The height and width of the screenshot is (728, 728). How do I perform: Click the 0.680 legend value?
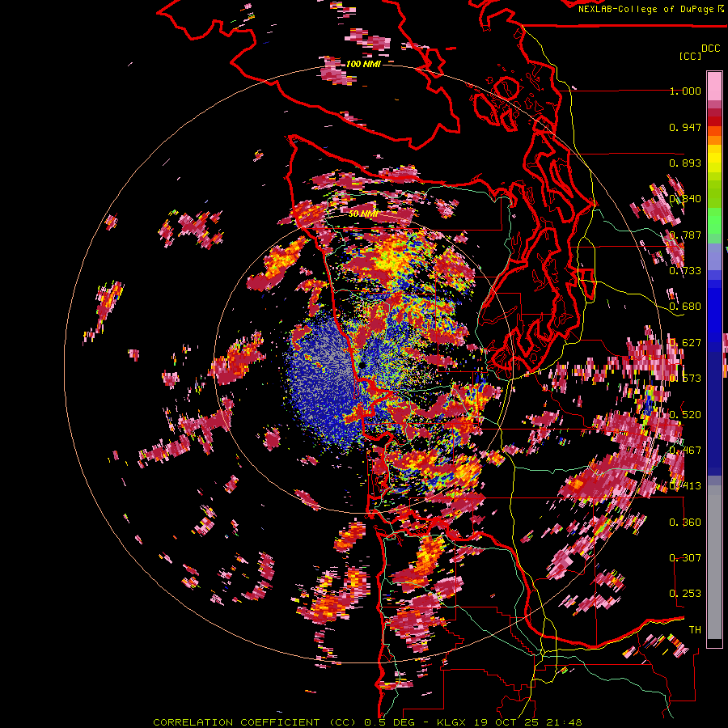pos(685,307)
